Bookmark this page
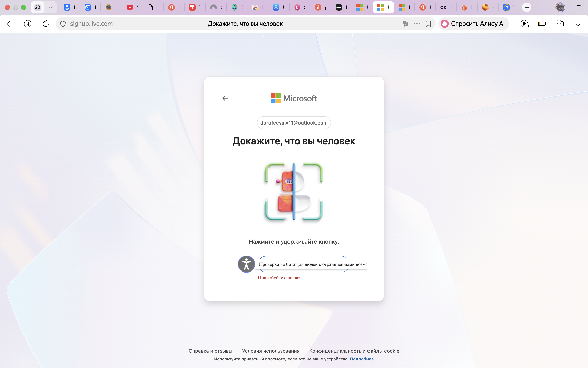 pyautogui.click(x=428, y=24)
